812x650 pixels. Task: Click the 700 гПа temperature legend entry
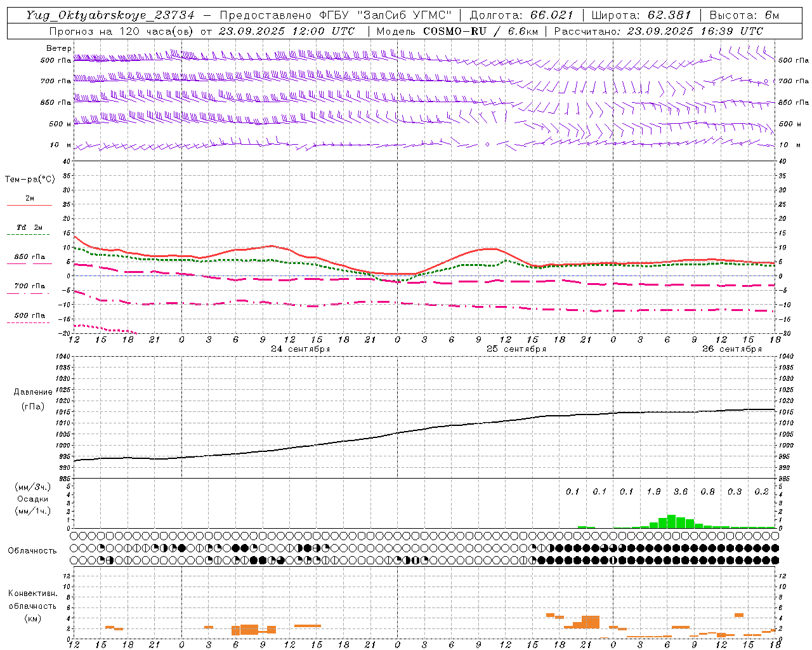click(x=29, y=286)
